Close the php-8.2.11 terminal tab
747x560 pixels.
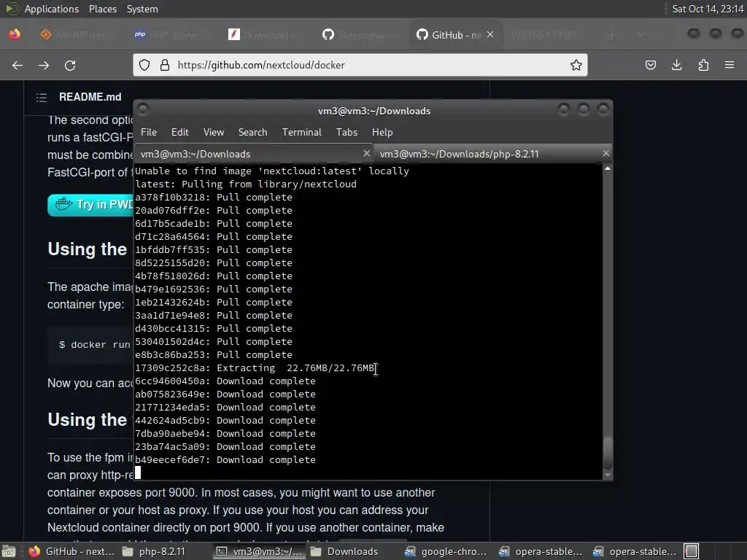(605, 153)
